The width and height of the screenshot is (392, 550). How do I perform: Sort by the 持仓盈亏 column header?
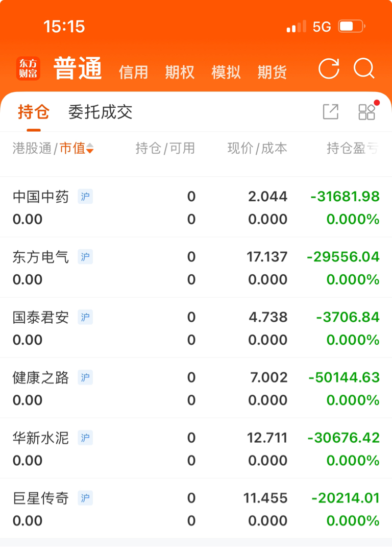click(353, 148)
